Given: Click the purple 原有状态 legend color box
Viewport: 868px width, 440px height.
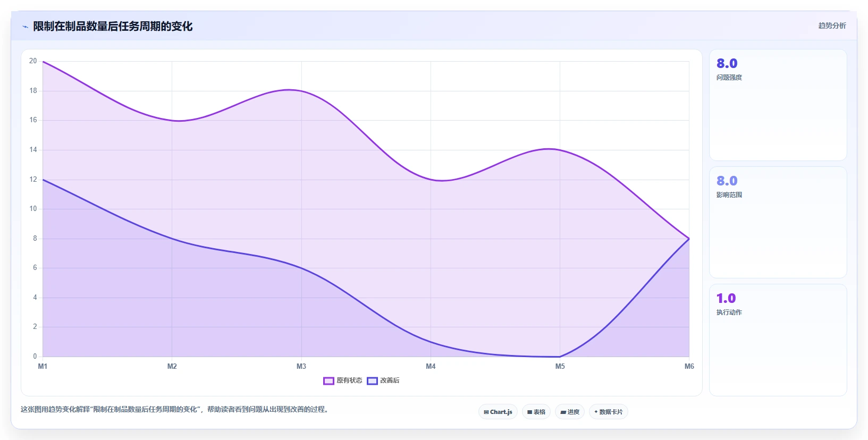Looking at the screenshot, I should coord(328,380).
